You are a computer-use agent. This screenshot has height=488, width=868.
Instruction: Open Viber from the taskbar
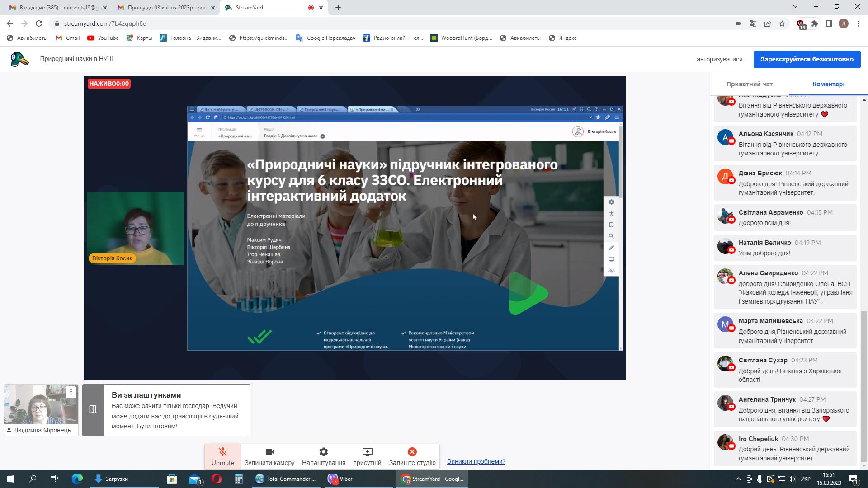(340, 479)
